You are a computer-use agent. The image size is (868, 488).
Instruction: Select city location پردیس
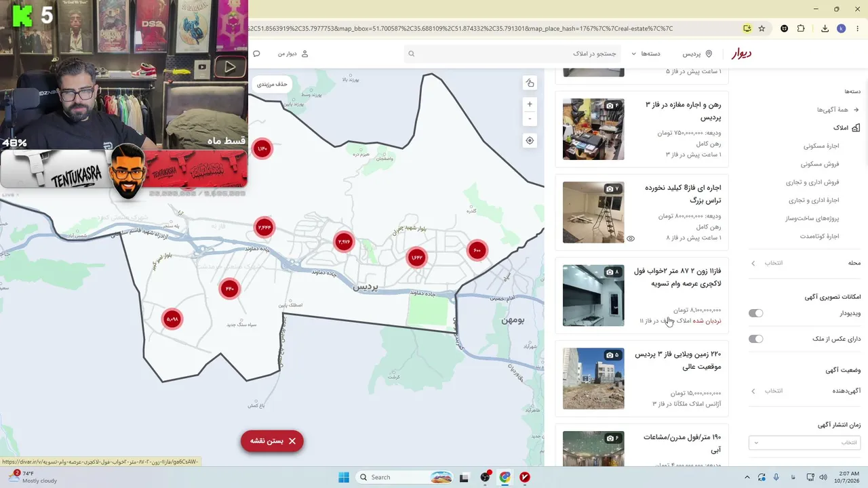697,54
